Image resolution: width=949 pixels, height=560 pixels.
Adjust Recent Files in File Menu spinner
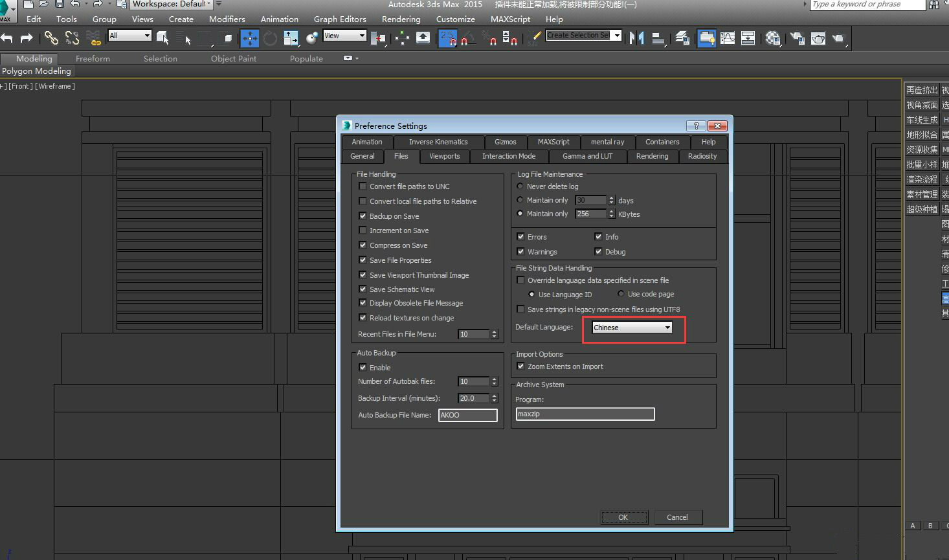495,334
